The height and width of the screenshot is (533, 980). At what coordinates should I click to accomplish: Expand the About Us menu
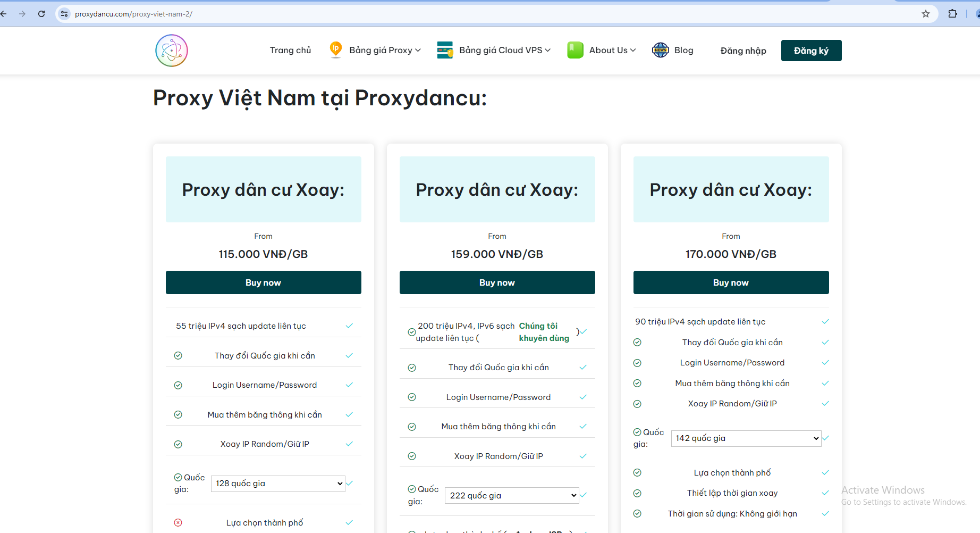(612, 50)
